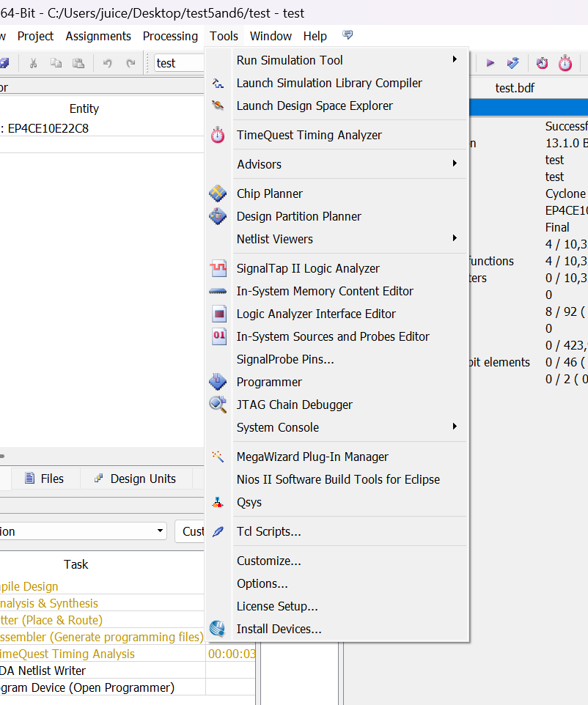Open the Assignments menu

point(98,36)
